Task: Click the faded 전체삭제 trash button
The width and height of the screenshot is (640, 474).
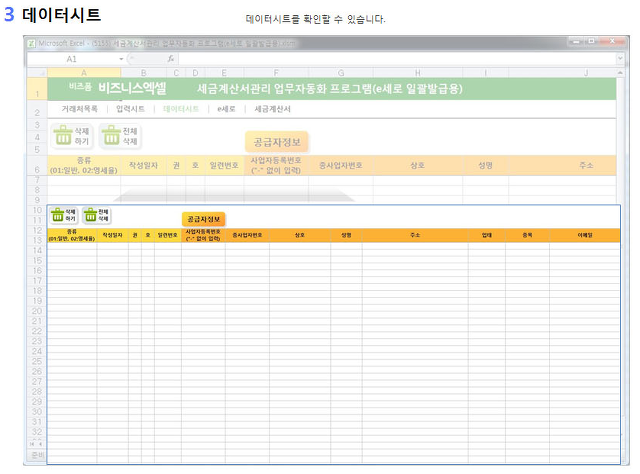Action: (x=120, y=136)
